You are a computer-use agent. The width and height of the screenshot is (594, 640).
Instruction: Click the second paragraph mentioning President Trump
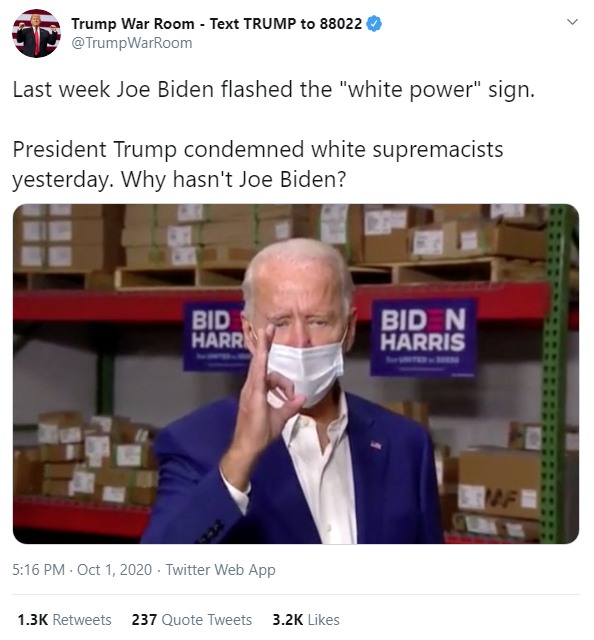click(258, 164)
